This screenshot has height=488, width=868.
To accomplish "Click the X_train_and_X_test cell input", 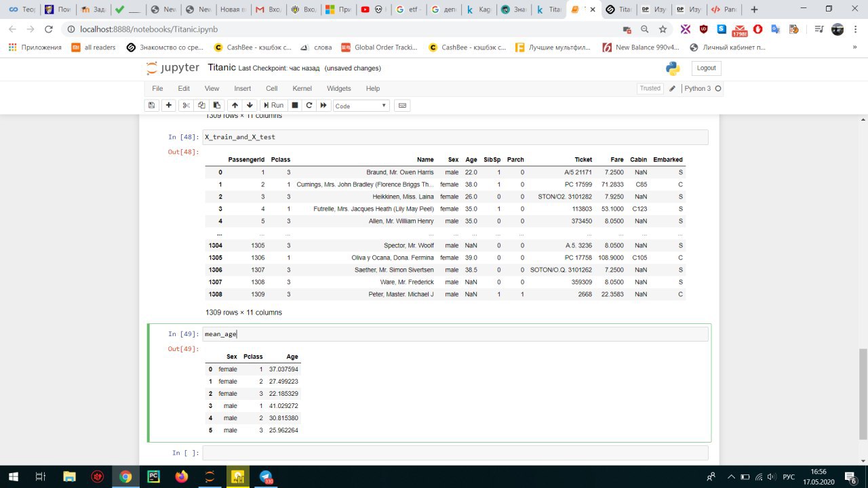I will click(x=455, y=137).
